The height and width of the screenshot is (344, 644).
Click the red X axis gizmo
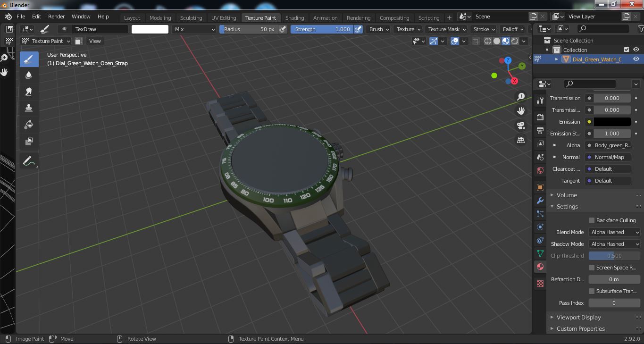click(514, 81)
